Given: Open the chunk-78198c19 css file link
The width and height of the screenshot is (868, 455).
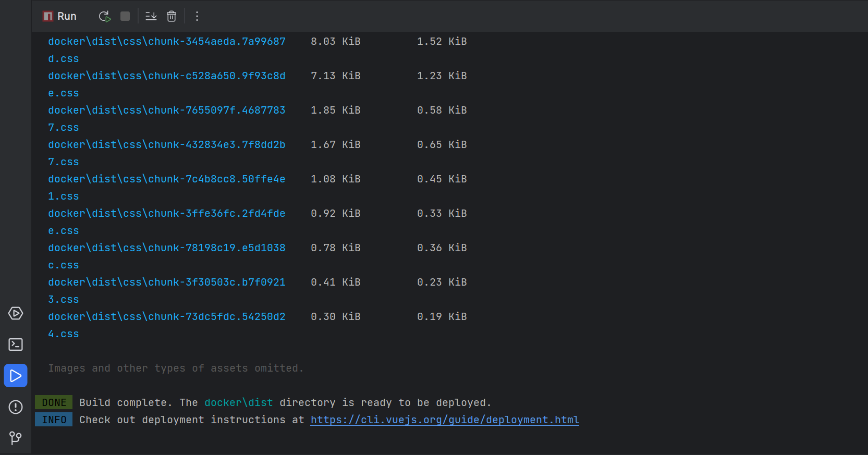Looking at the screenshot, I should tap(167, 248).
